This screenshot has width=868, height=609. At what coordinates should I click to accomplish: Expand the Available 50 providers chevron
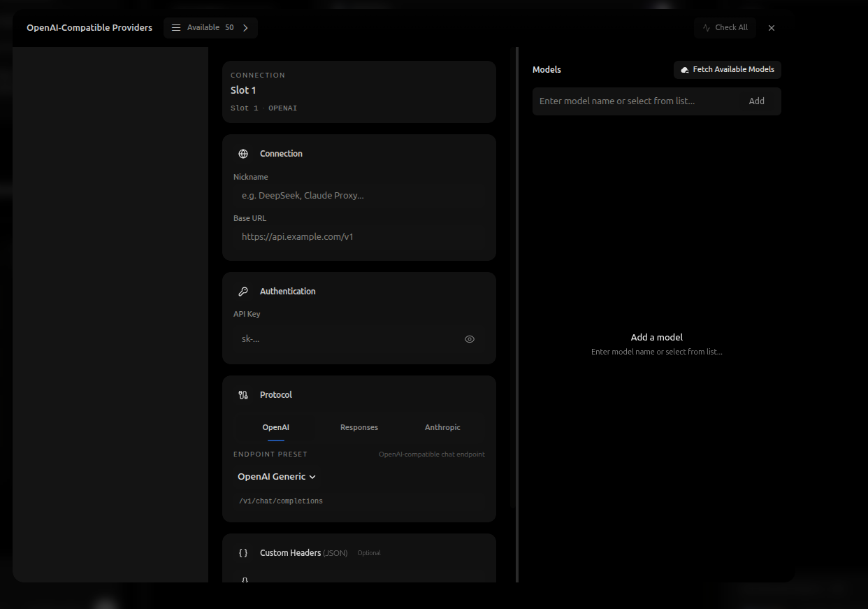coord(245,28)
